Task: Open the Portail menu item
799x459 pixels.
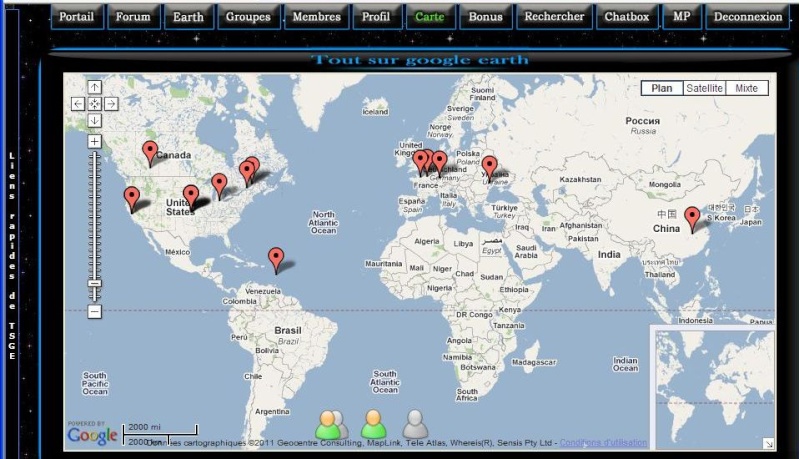Action: pyautogui.click(x=77, y=17)
